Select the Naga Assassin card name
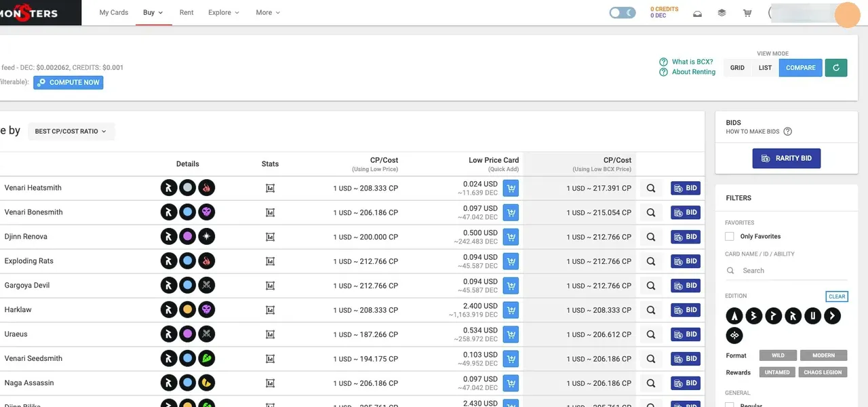The width and height of the screenshot is (868, 407). [29, 383]
